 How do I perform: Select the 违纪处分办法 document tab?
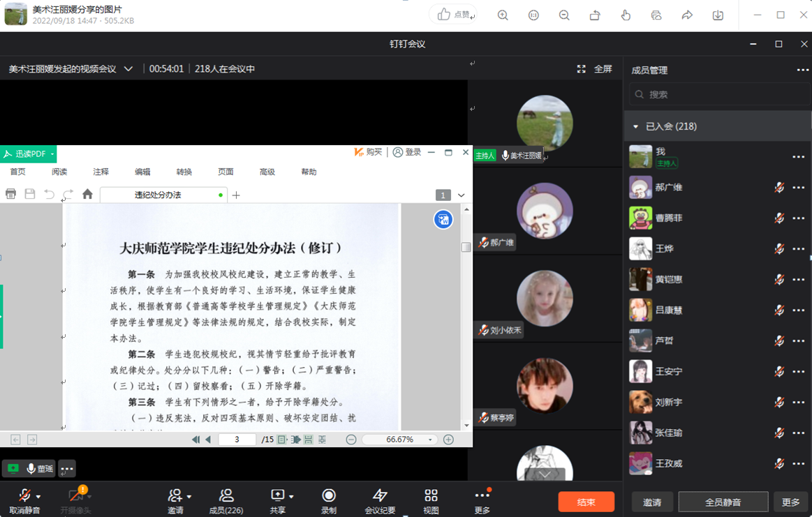click(x=158, y=195)
